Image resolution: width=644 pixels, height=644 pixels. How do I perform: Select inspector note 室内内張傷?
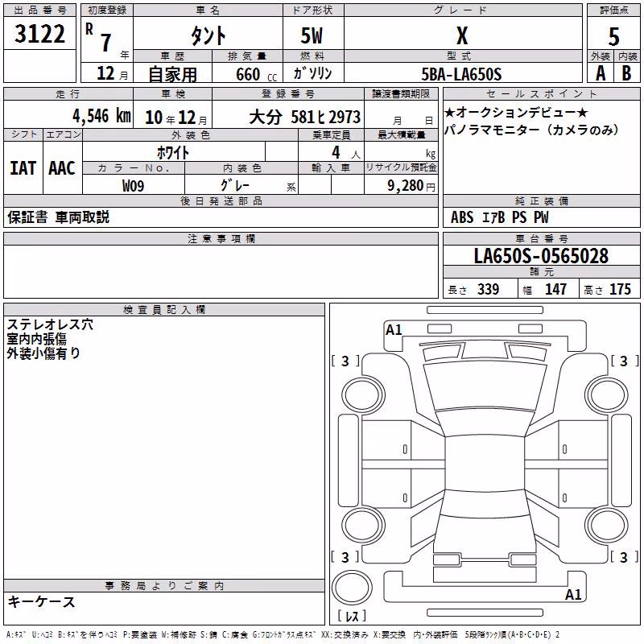pos(36,339)
